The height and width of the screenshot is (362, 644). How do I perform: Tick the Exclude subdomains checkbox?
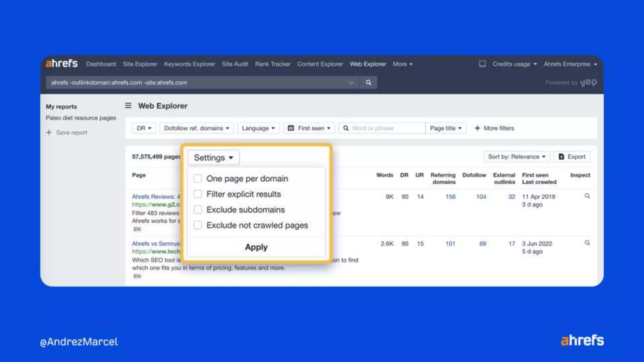pos(197,210)
